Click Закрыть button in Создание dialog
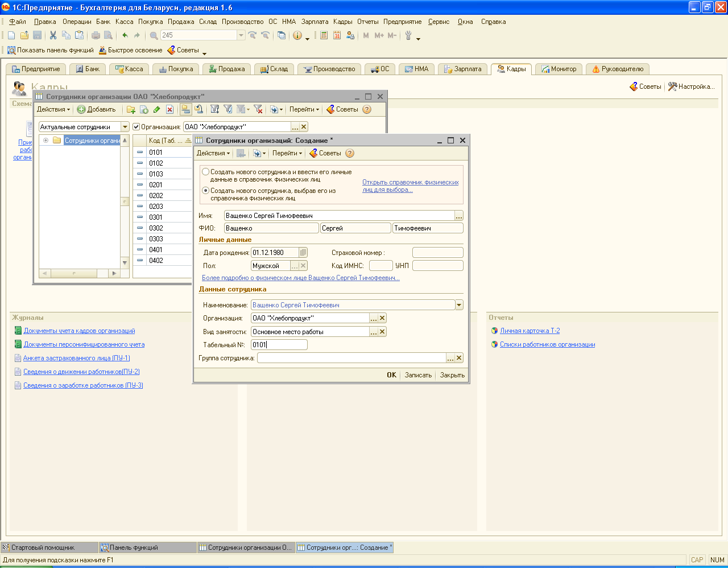 pos(452,375)
